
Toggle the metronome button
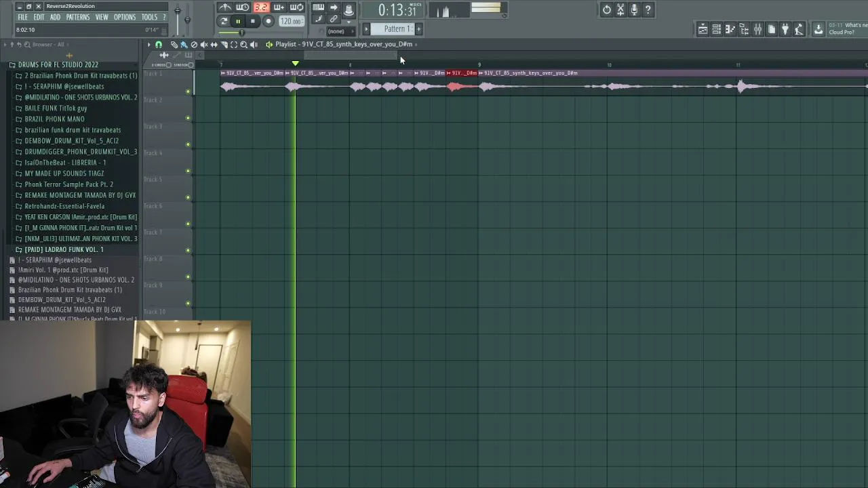tap(225, 8)
